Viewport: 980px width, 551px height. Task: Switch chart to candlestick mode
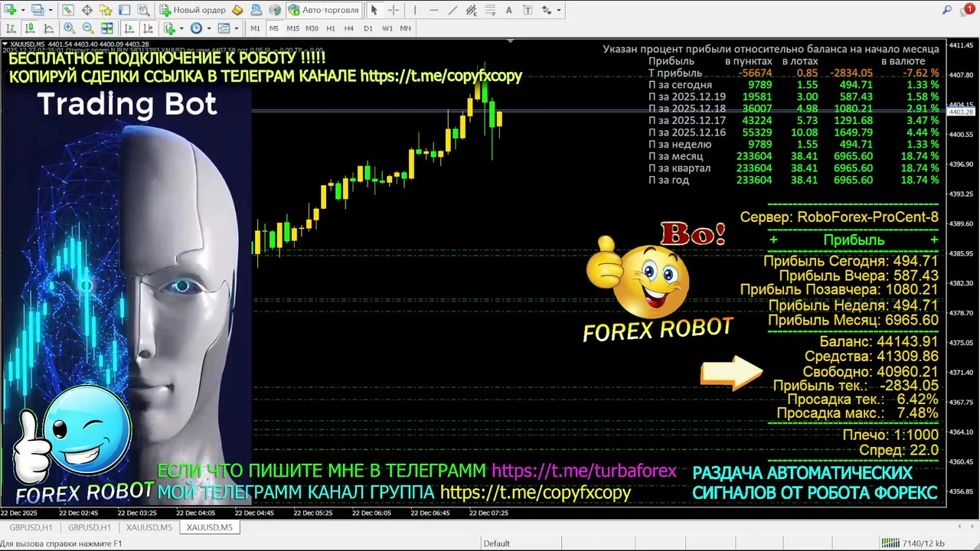(x=30, y=28)
